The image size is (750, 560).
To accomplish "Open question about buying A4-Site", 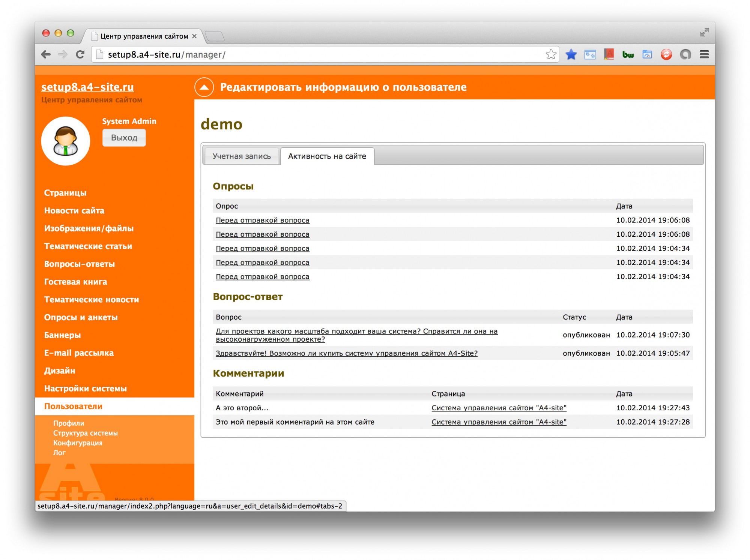I will tap(346, 353).
